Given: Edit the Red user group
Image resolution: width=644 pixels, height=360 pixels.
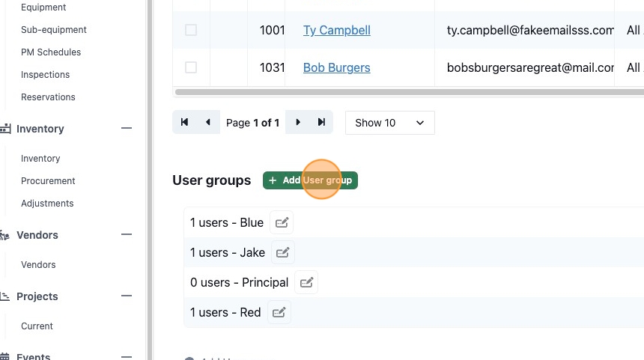Looking at the screenshot, I should point(279,312).
